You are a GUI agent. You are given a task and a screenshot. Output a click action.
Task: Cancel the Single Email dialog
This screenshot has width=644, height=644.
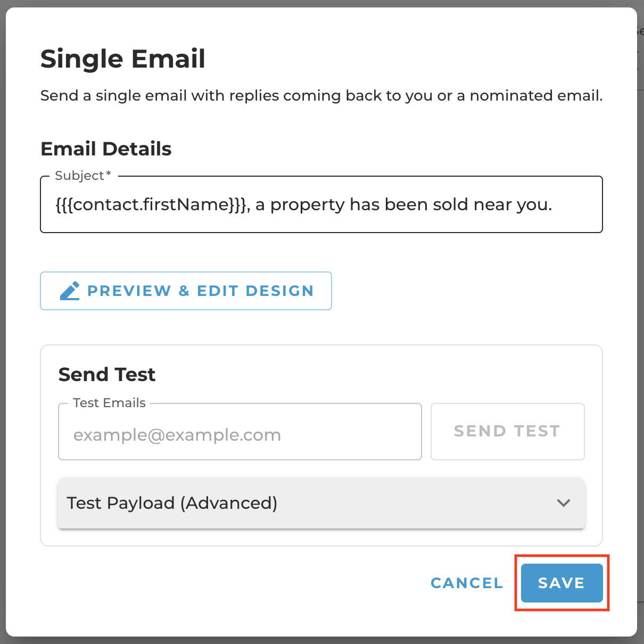click(467, 583)
